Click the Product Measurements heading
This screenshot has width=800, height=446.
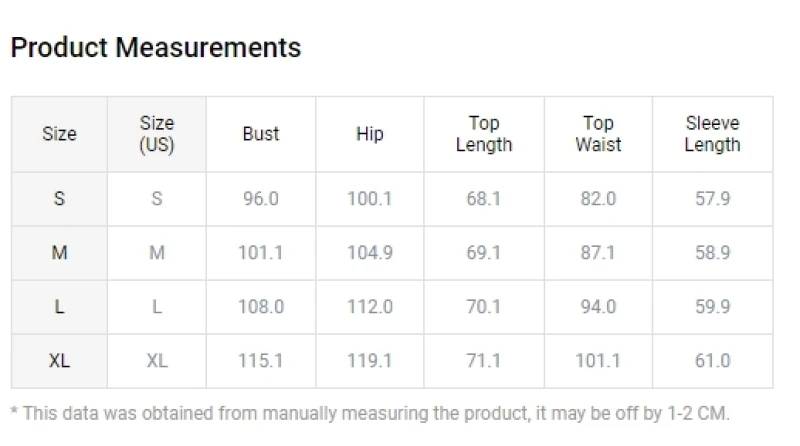156,47
